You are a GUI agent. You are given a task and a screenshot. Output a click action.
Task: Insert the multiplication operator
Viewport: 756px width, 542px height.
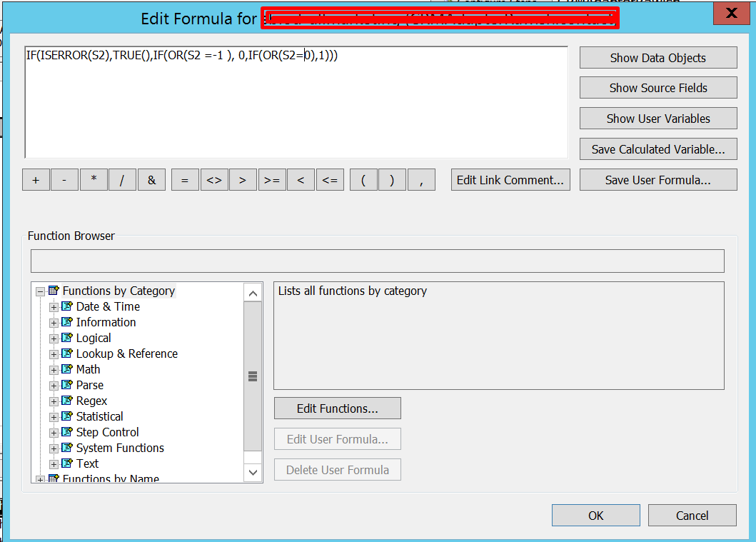[94, 181]
